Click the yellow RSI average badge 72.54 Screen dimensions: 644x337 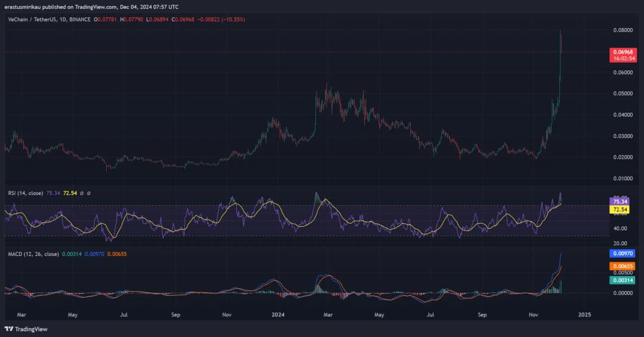pyautogui.click(x=621, y=210)
